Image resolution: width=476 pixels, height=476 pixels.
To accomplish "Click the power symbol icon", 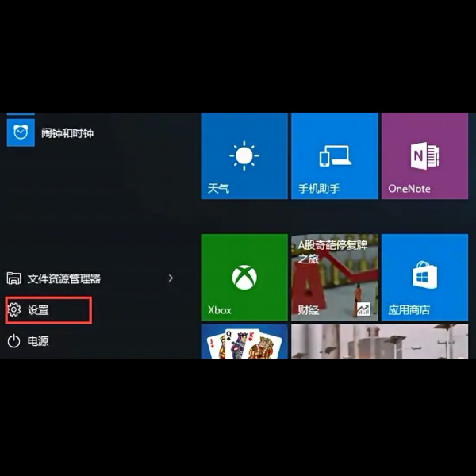I will pos(13,341).
